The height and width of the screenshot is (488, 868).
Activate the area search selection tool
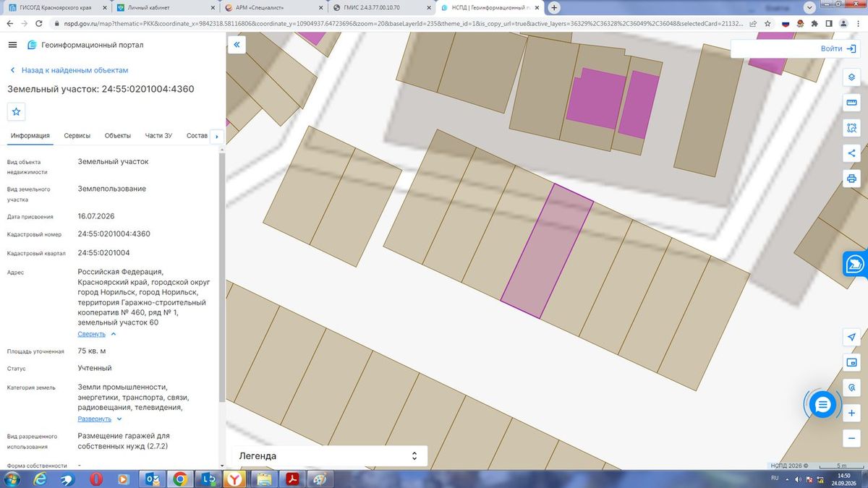point(851,128)
